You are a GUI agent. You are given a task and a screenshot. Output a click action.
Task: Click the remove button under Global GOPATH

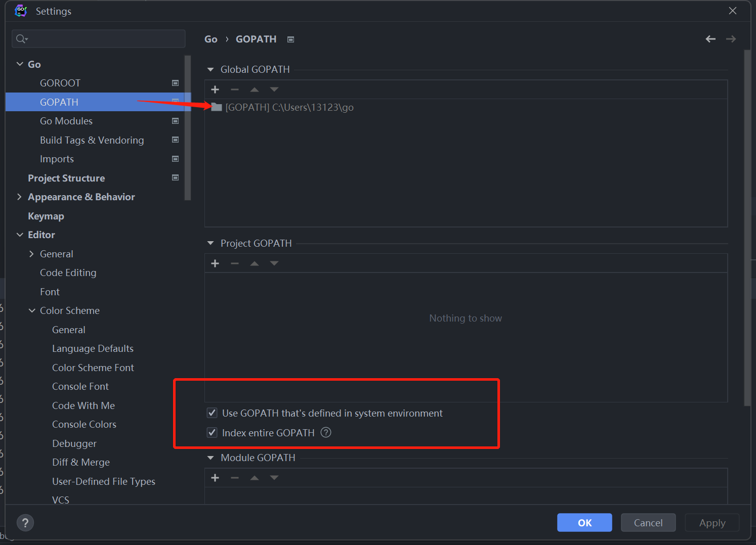(x=235, y=89)
